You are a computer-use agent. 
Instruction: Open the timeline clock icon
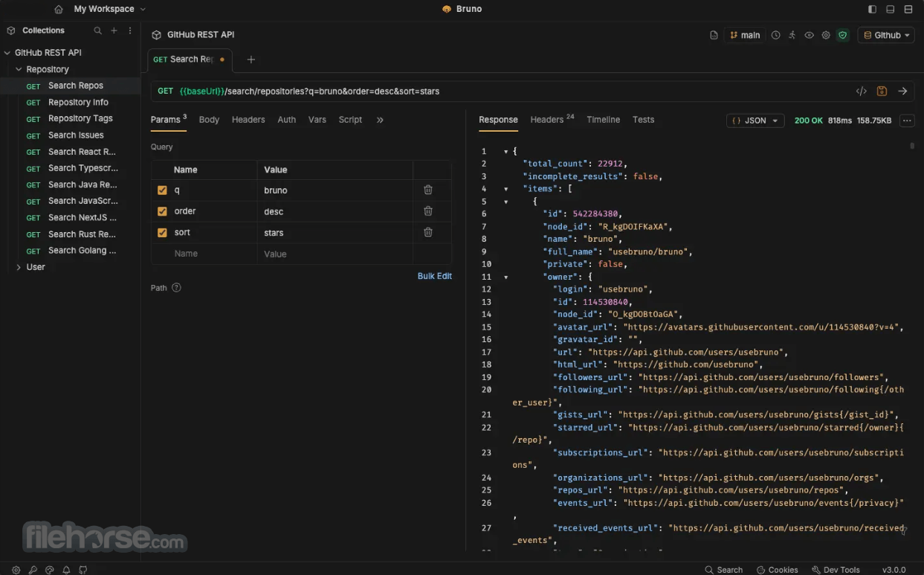(775, 35)
